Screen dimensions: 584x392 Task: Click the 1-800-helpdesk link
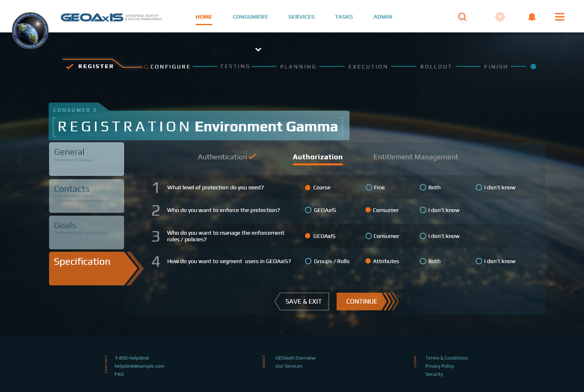(132, 358)
